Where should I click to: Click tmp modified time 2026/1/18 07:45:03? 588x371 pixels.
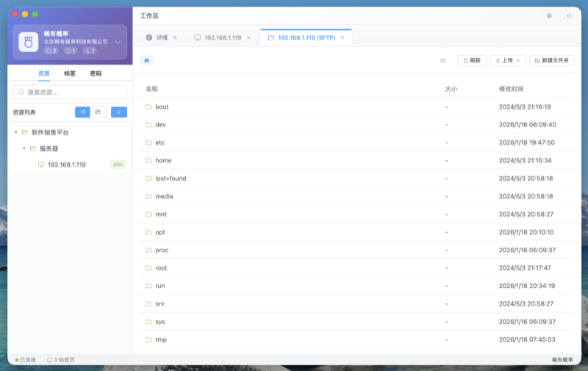pyautogui.click(x=527, y=339)
